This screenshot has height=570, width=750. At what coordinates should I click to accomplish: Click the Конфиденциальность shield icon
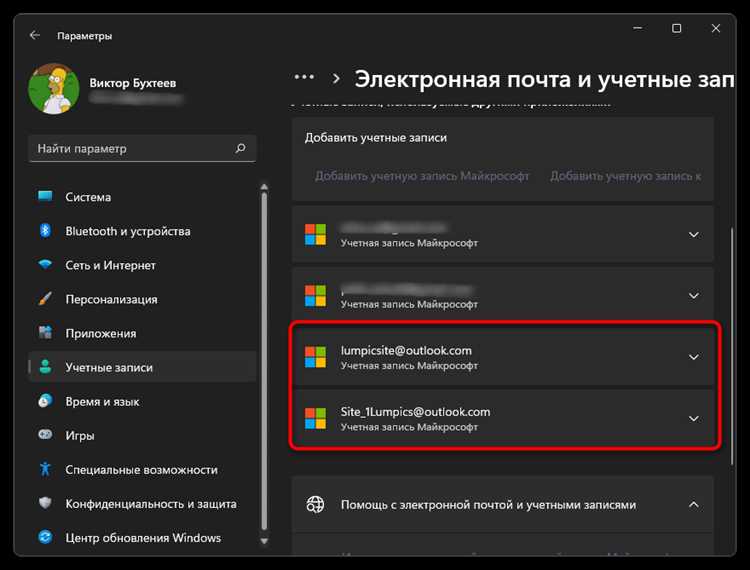45,503
